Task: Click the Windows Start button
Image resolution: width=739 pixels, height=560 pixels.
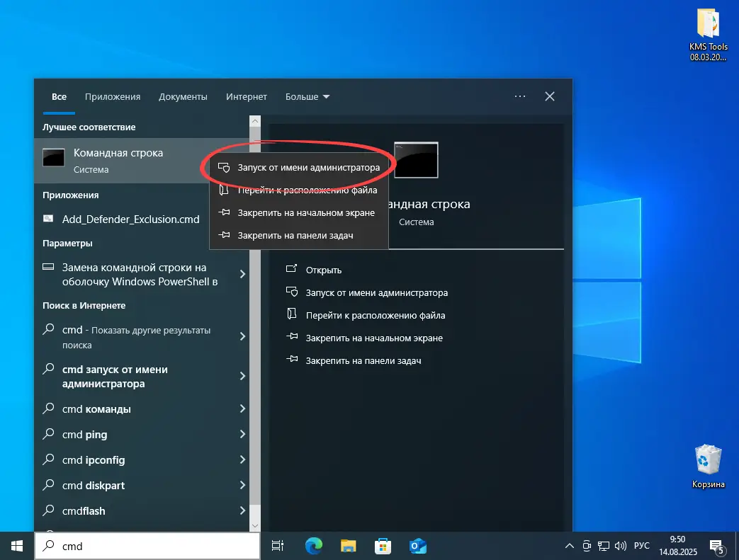Action: click(17, 546)
